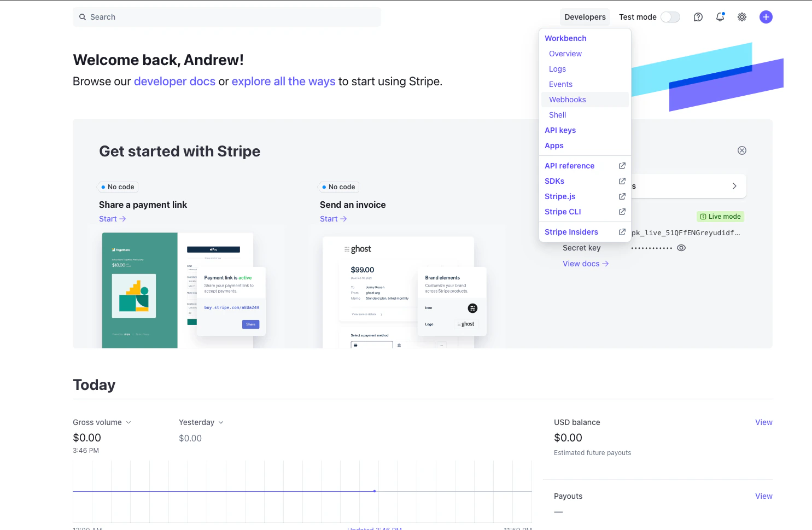Open Stripe CLI via its external link icon
Viewport: 812px width, 530px height.
(622, 212)
